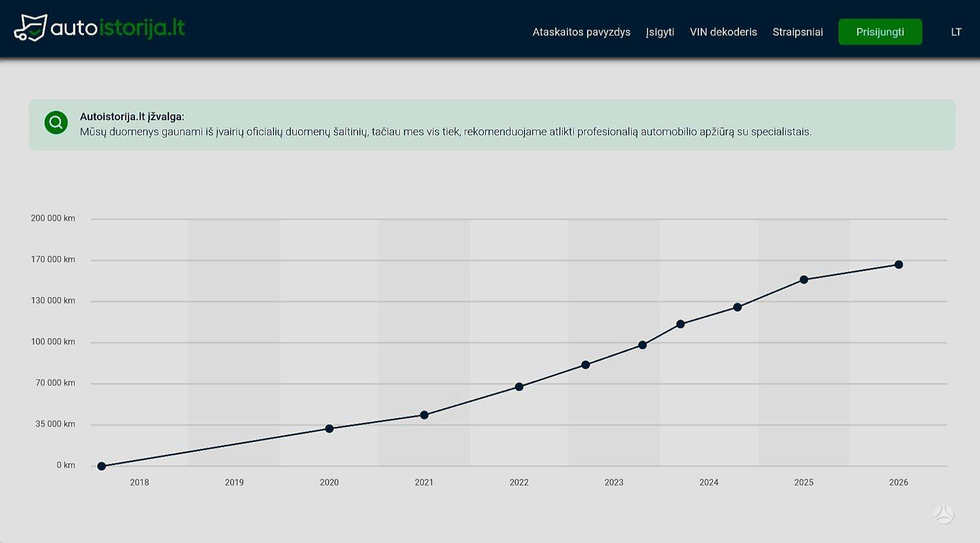Viewport: 980px width, 543px height.
Task: Select the data point just below 100 000 km
Action: 642,345
